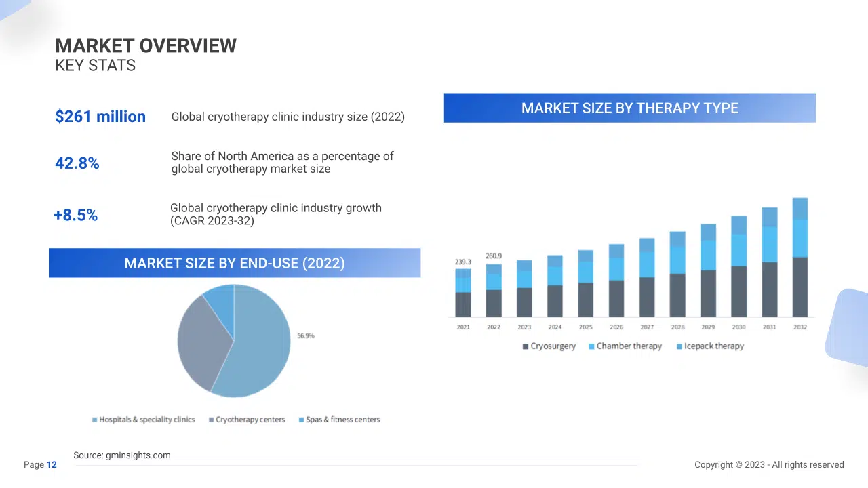The image size is (868, 488).
Task: Click the Chamber therapy legend label
Action: pos(629,346)
